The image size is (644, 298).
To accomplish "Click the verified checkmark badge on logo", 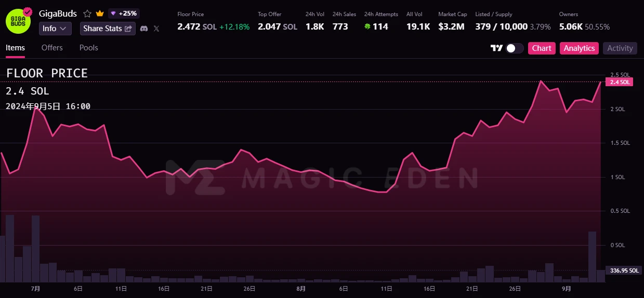I will click(28, 11).
